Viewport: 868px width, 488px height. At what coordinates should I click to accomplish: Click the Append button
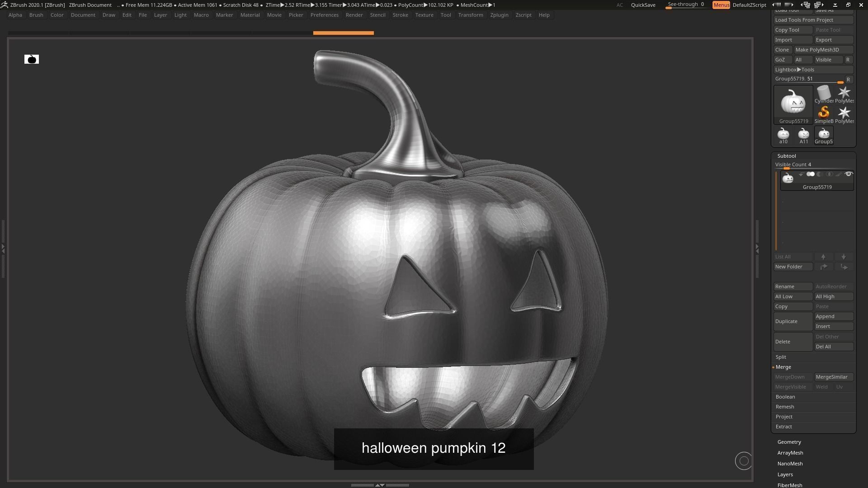834,316
